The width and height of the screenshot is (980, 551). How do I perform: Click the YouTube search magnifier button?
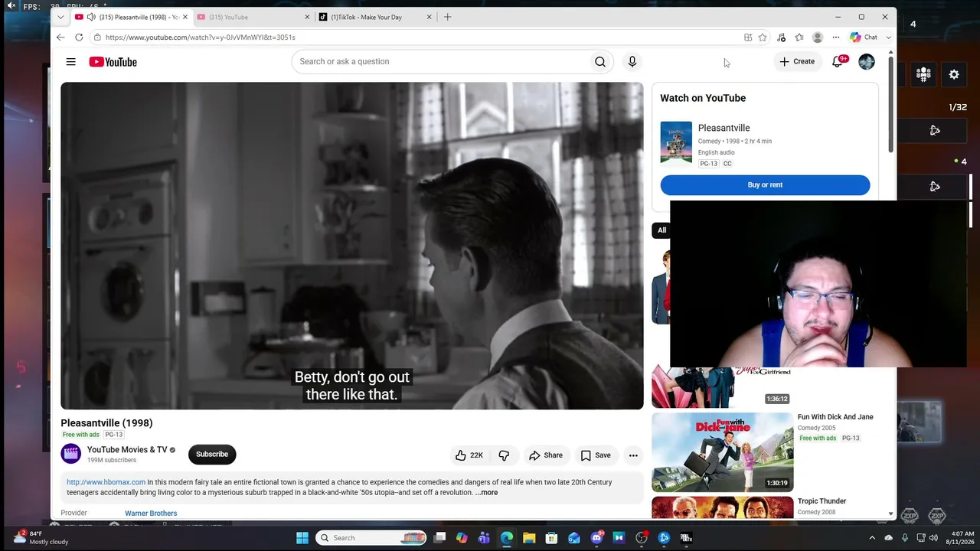(600, 61)
